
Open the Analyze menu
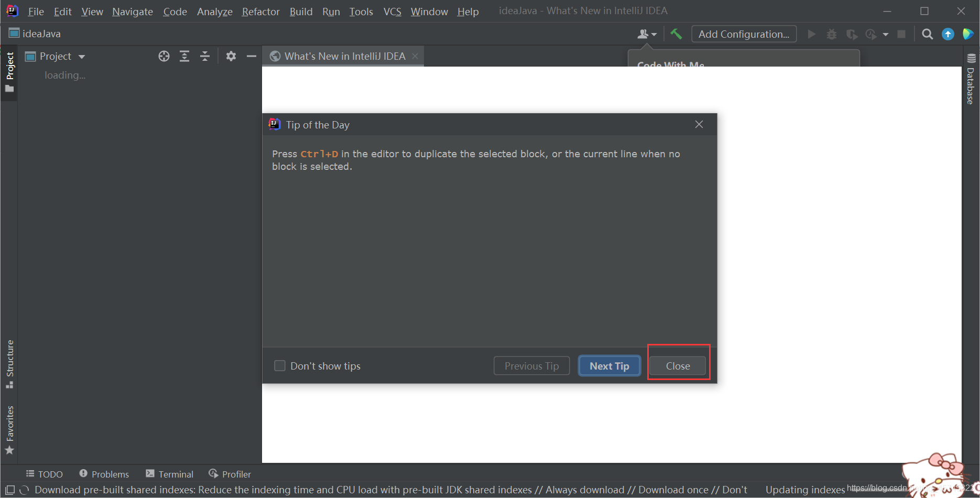(x=215, y=12)
